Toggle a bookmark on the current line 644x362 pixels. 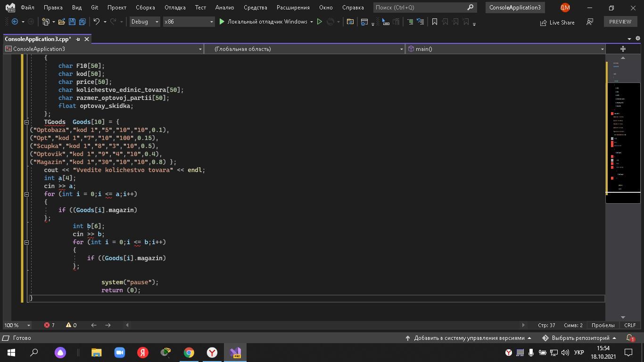click(x=435, y=22)
